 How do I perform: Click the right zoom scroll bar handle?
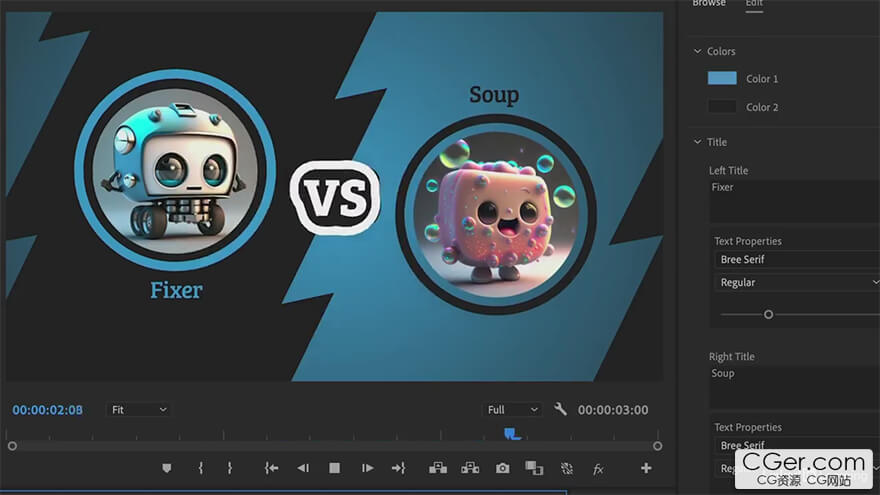(658, 446)
